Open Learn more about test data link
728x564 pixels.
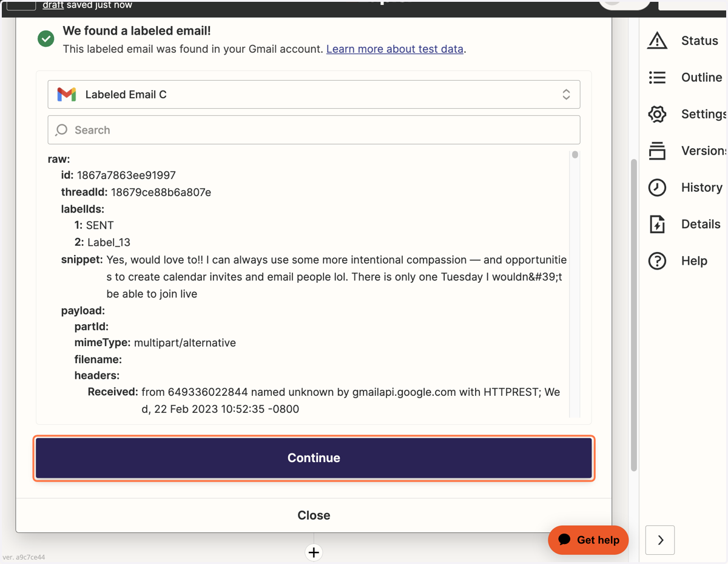pos(395,49)
